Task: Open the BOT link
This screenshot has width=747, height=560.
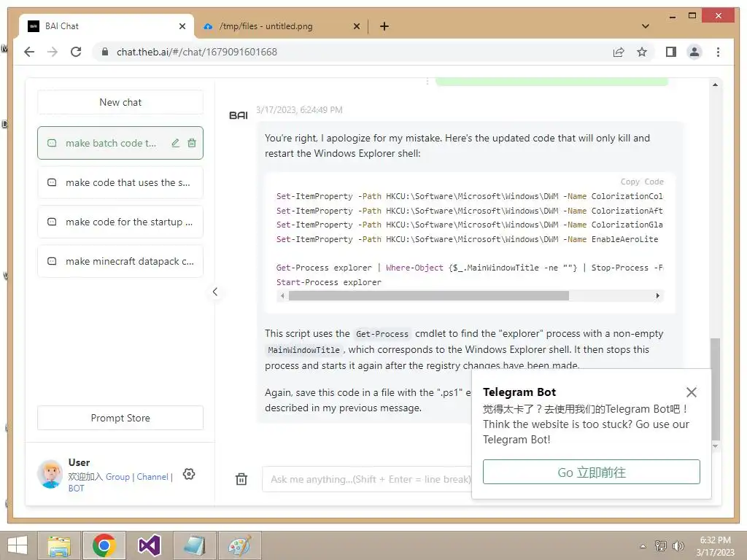Action: (x=76, y=488)
